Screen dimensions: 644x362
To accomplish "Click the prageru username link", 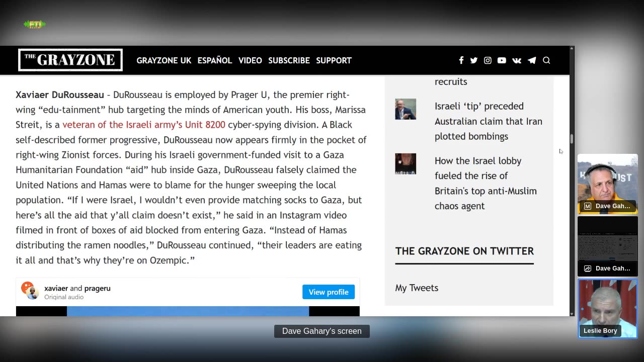I will coord(97,288).
